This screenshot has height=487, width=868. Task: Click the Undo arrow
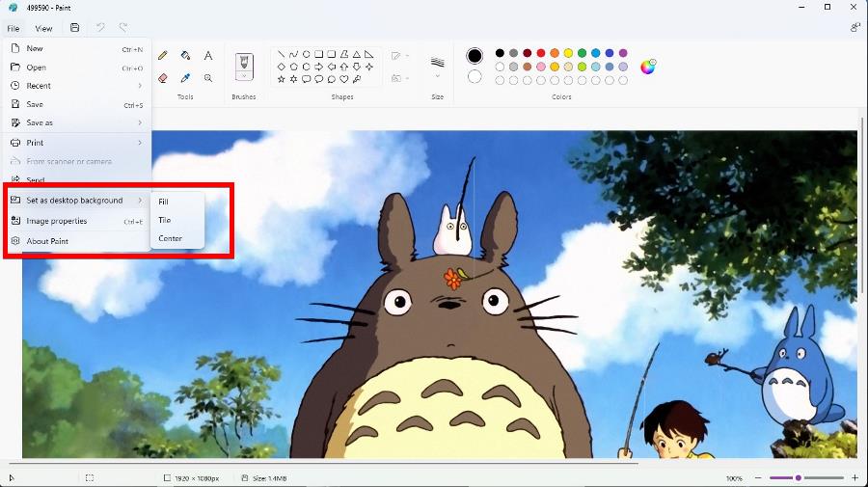pos(100,28)
